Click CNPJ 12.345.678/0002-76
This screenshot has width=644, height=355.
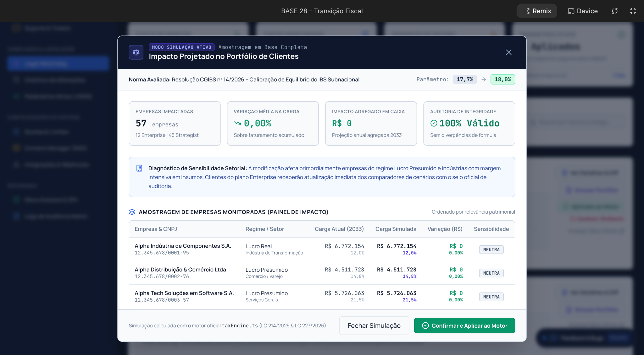[162, 276]
